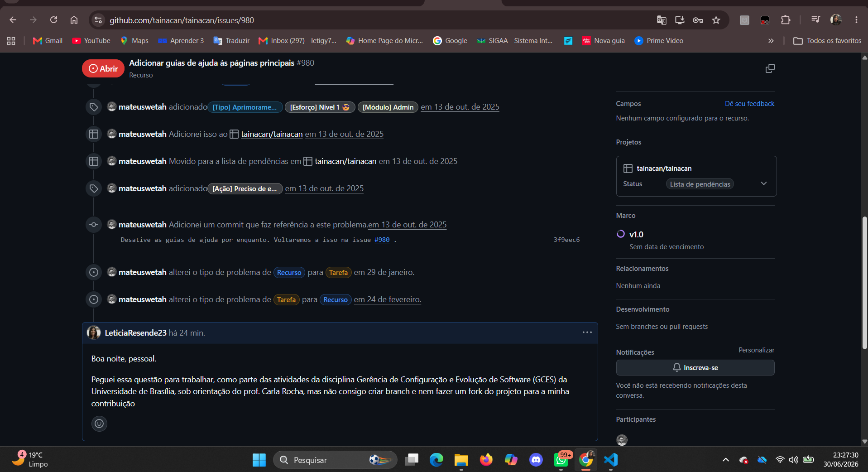Screen dimensions: 868x472
Task: Copy issue link with the copy icon
Action: [770, 68]
